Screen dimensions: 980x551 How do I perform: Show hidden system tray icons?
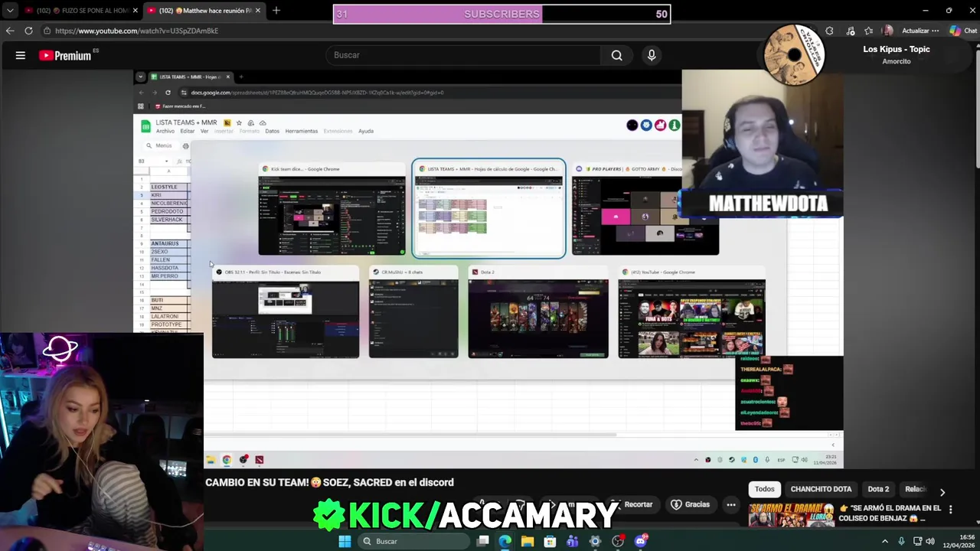[x=885, y=541]
